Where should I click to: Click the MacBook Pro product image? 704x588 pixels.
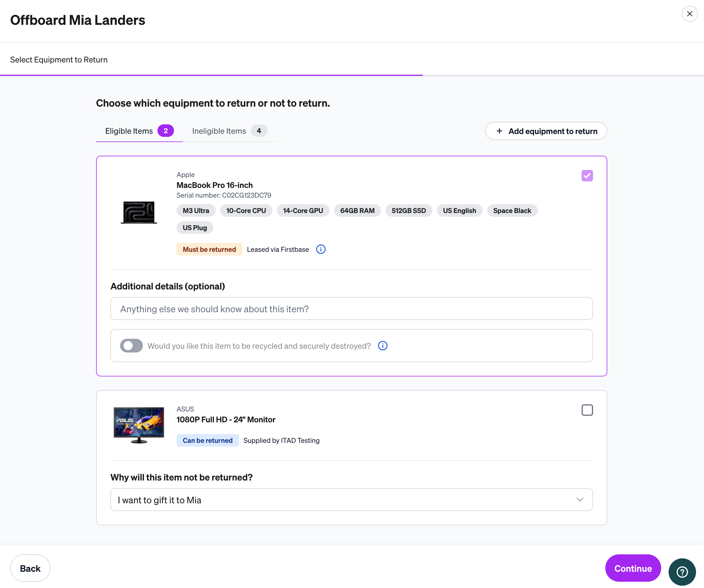(139, 212)
